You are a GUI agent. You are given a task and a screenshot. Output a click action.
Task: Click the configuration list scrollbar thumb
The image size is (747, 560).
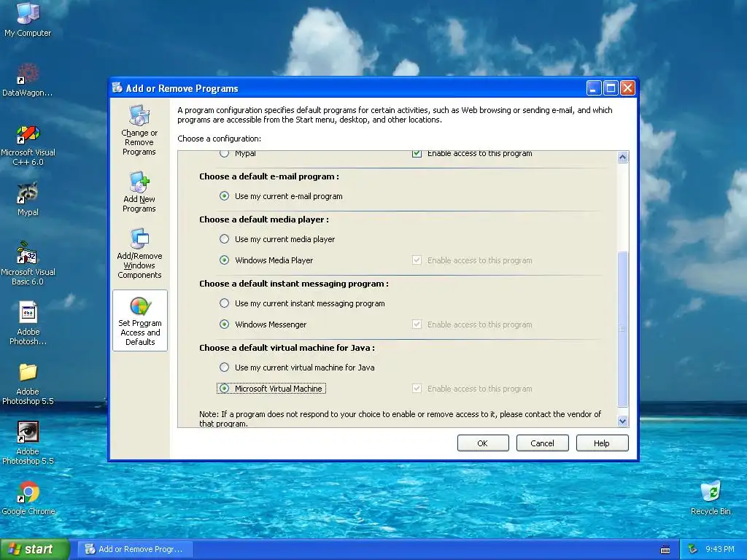pos(622,329)
